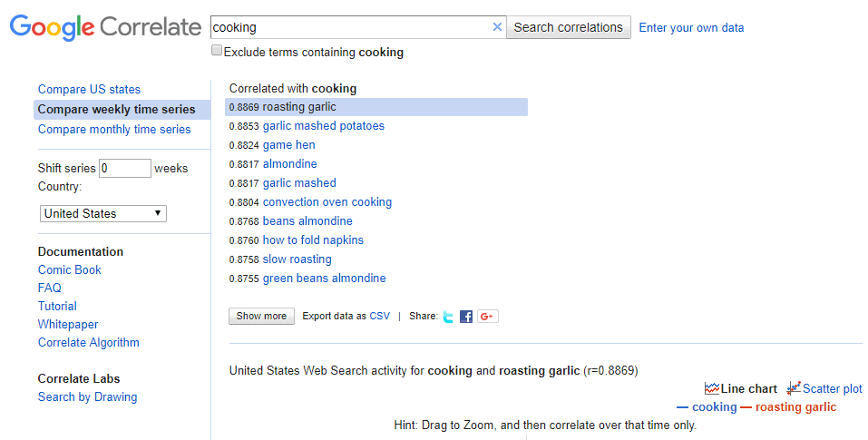Share results via the Facebook icon
This screenshot has height=440, width=868.
point(466,317)
